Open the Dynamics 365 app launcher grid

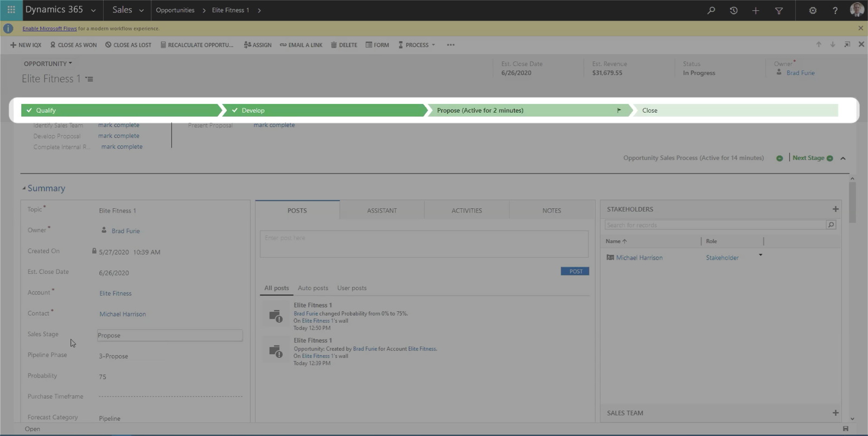11,10
